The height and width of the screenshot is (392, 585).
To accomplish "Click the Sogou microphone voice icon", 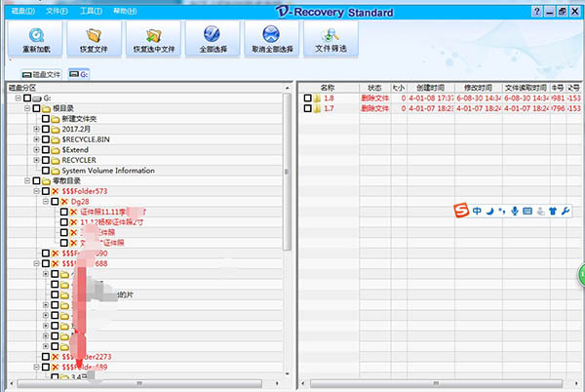I will pos(515,211).
